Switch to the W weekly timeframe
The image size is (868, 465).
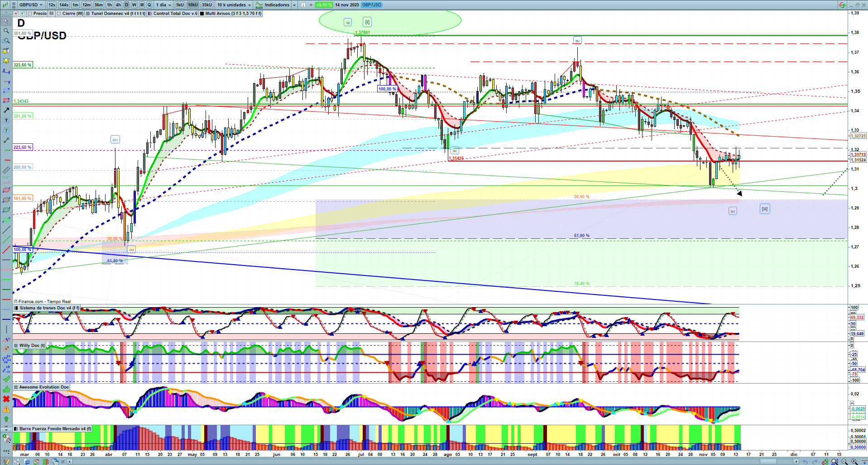pyautogui.click(x=134, y=5)
